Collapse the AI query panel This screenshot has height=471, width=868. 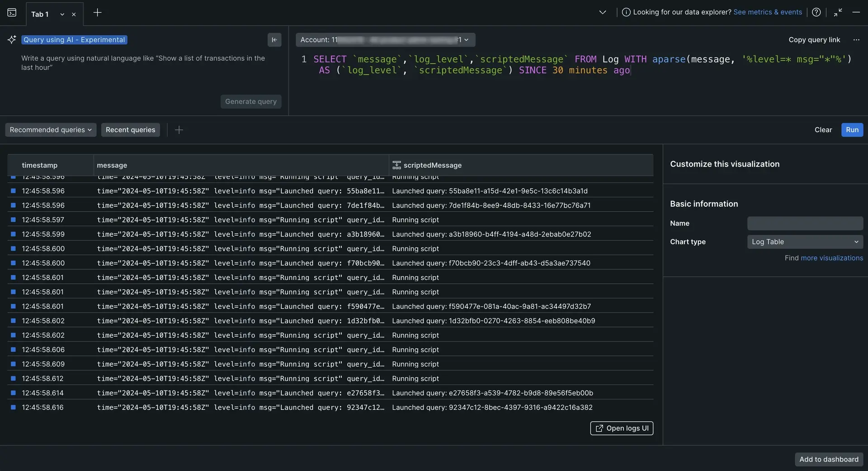tap(274, 40)
